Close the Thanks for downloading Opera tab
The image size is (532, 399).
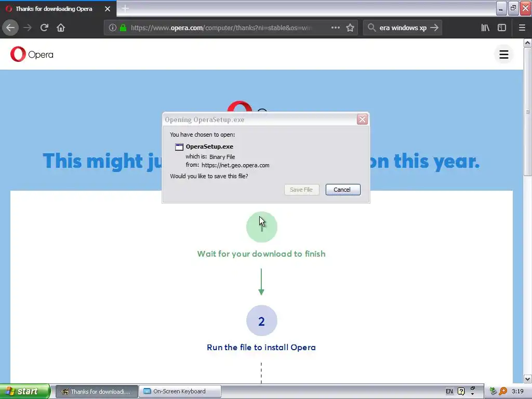pyautogui.click(x=108, y=9)
